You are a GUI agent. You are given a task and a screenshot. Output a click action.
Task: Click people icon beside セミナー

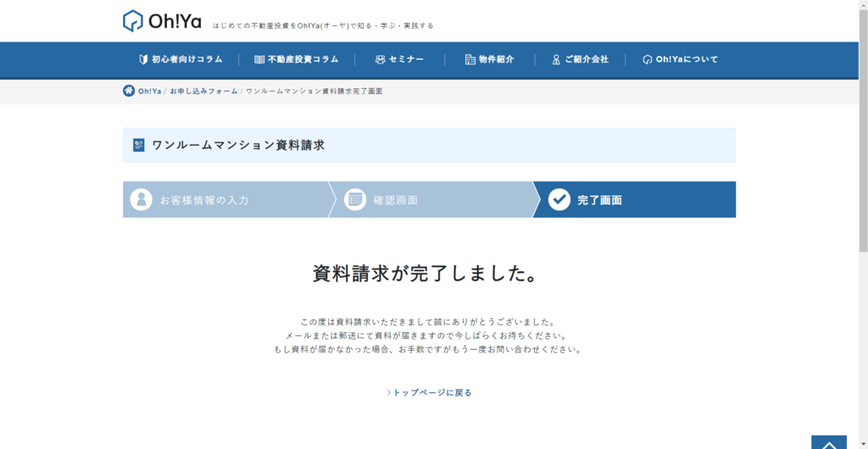tap(380, 59)
